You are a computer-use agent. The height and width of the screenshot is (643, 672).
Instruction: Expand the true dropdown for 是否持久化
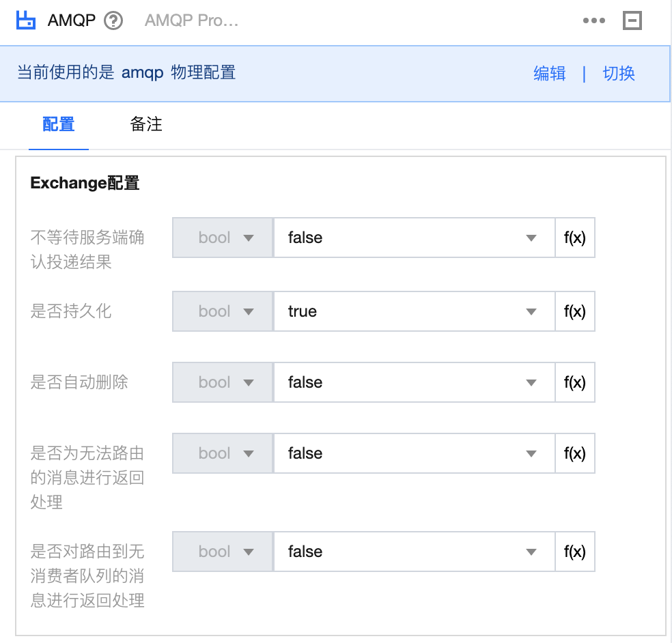[413, 311]
